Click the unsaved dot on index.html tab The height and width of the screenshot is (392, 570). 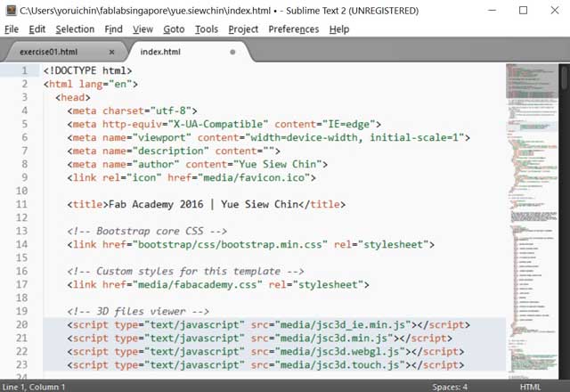click(232, 52)
